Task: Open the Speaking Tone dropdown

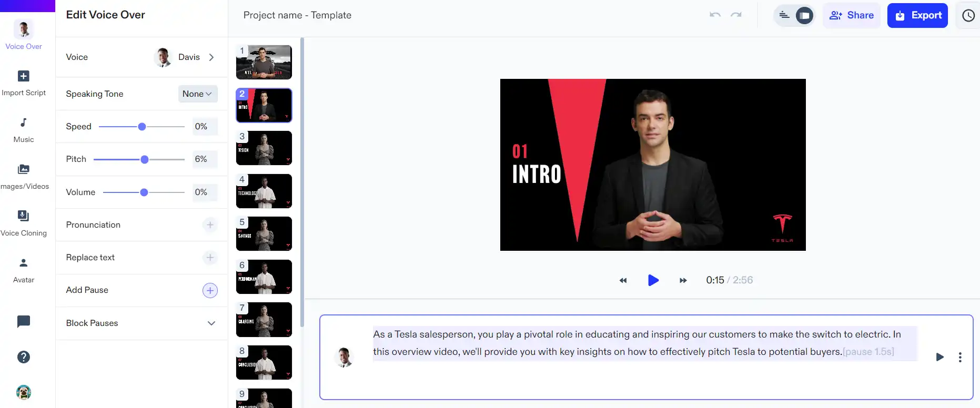Action: [198, 94]
